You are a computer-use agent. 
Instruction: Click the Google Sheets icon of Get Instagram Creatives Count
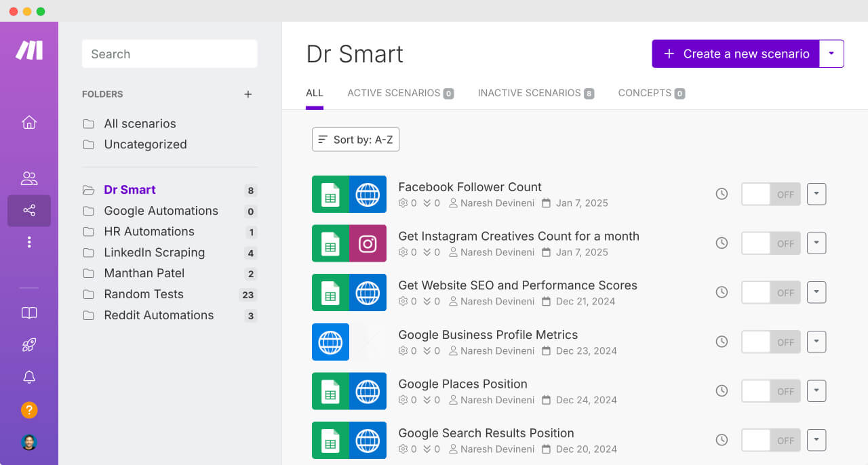tap(330, 243)
